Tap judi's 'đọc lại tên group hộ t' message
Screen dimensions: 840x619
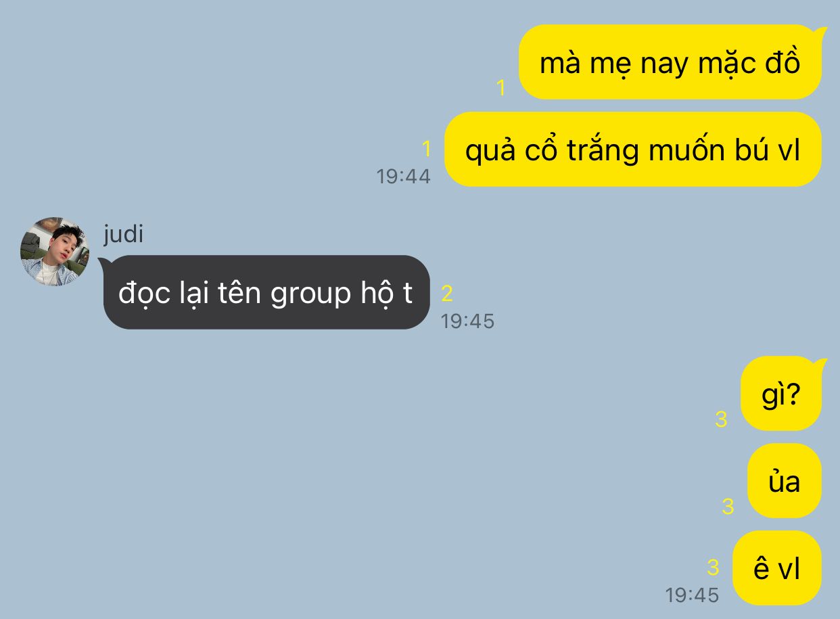click(x=264, y=292)
